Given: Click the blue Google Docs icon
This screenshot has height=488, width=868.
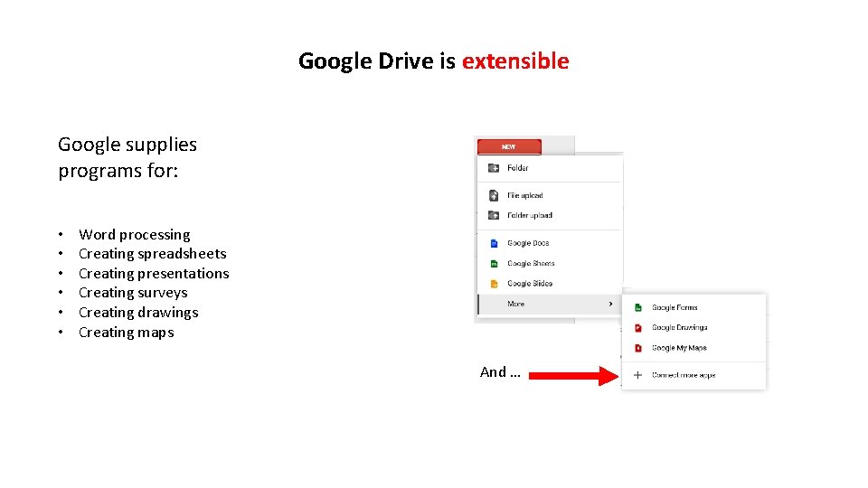Looking at the screenshot, I should click(494, 243).
